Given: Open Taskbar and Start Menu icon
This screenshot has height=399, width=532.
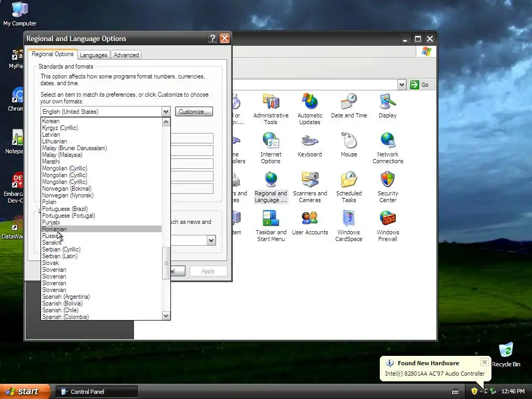Looking at the screenshot, I should point(271,225).
